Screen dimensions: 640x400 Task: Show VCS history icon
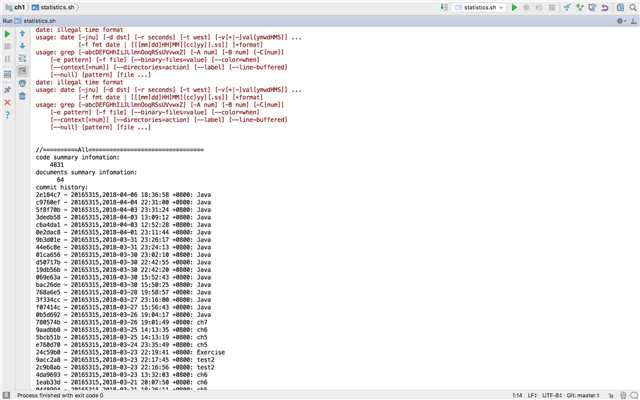[592, 7]
